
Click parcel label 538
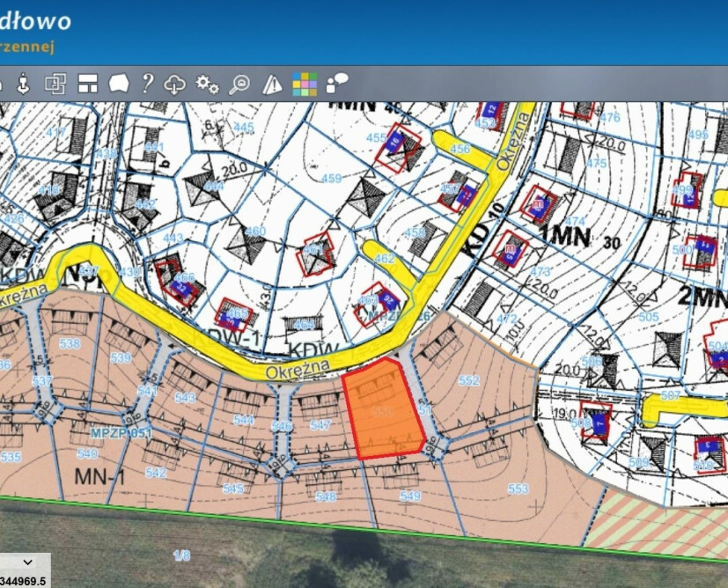(70, 343)
